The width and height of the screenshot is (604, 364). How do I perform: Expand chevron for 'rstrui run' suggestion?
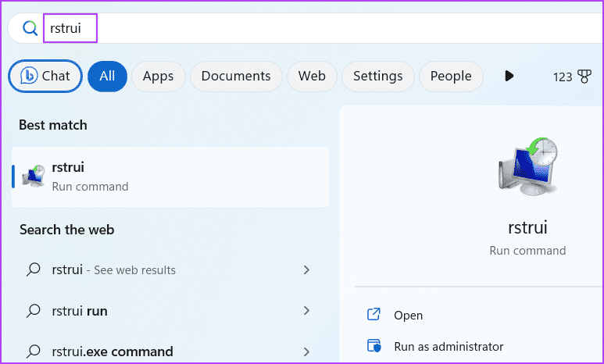(306, 310)
